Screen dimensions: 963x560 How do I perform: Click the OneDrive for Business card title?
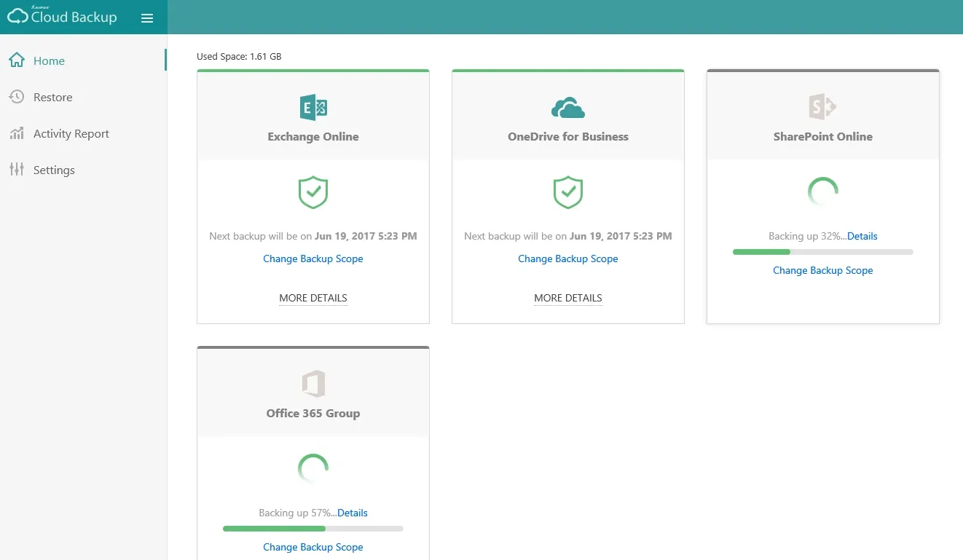point(568,136)
